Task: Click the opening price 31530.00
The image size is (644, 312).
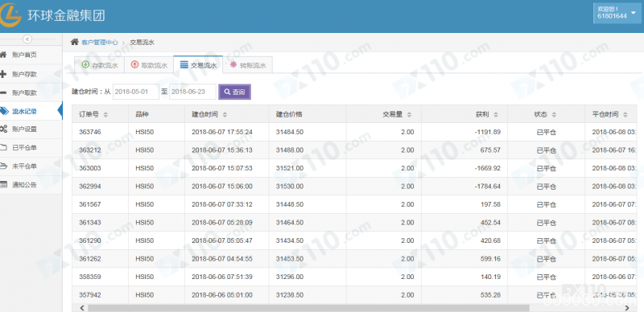Action: point(290,187)
